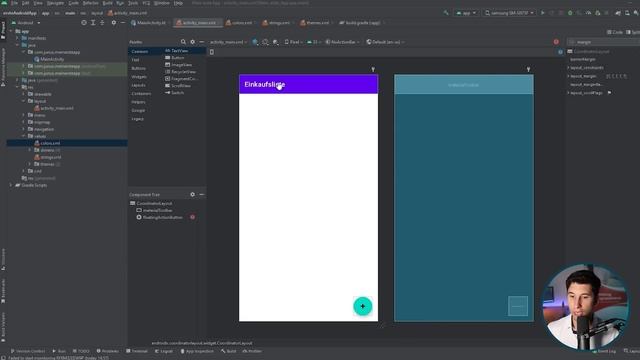640x360 pixels.
Task: Choose Buttons category in Palette
Action: (139, 68)
